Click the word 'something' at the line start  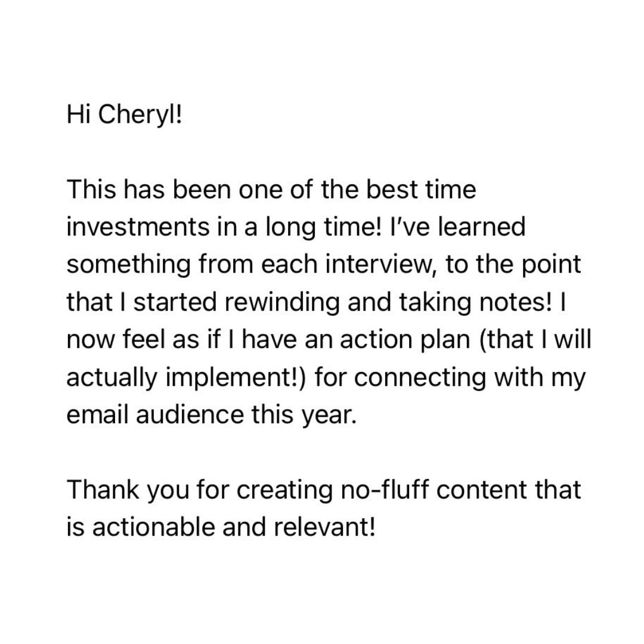pos(129,265)
